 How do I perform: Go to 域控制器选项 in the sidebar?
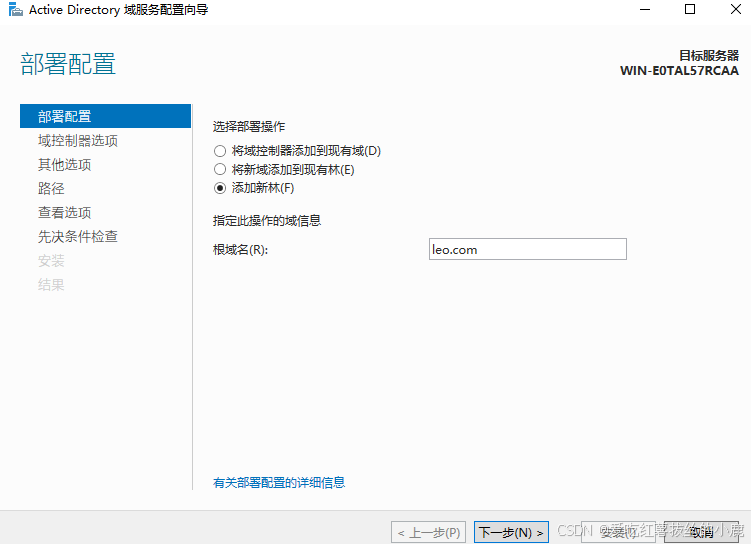click(78, 141)
